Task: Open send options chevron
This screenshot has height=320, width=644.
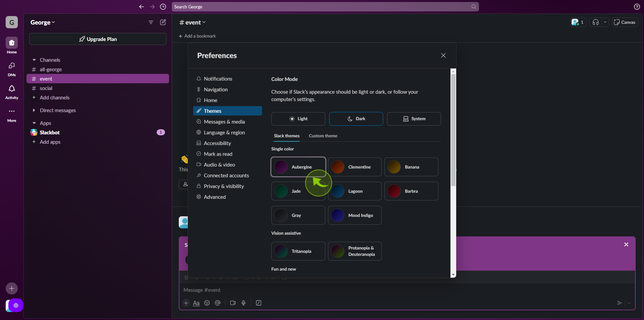Action: pos(629,303)
